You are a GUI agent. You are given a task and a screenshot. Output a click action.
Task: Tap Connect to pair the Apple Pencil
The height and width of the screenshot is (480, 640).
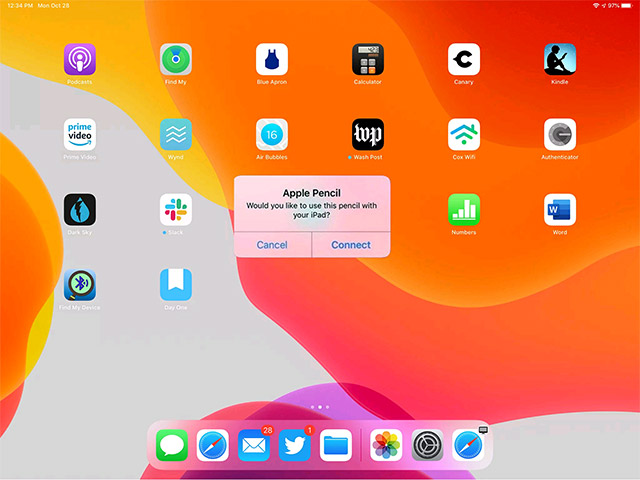(351, 245)
